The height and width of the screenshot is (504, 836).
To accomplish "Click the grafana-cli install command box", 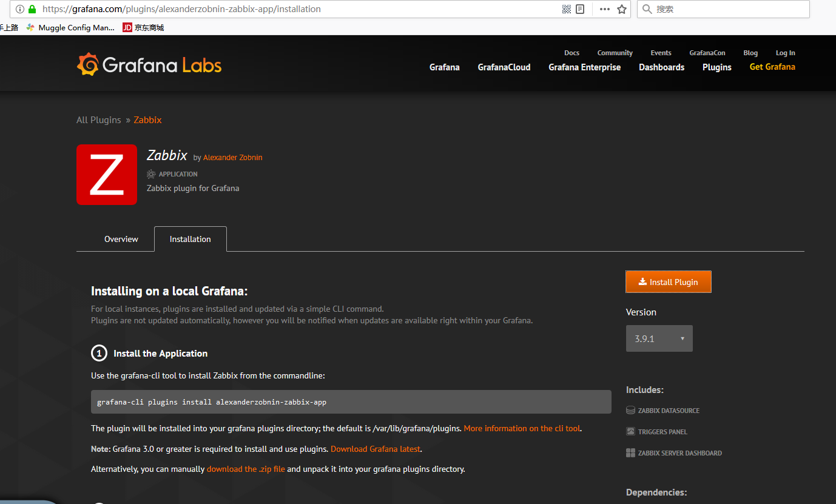I will click(351, 402).
